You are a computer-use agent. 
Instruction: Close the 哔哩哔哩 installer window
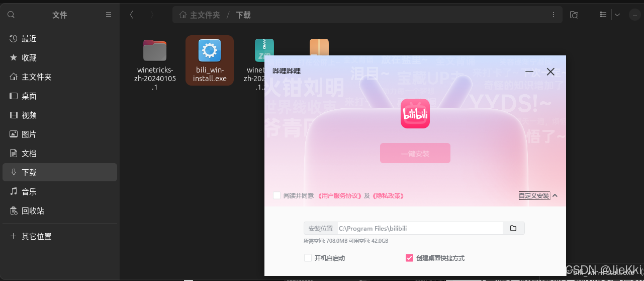(550, 72)
